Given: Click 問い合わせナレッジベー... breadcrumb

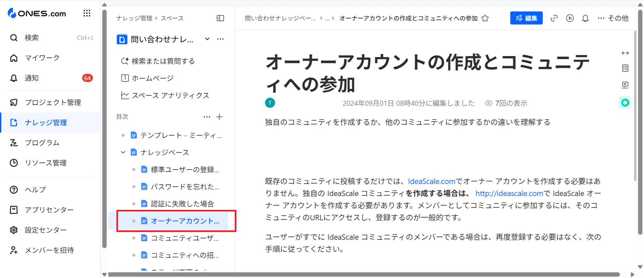Looking at the screenshot, I should (x=280, y=18).
